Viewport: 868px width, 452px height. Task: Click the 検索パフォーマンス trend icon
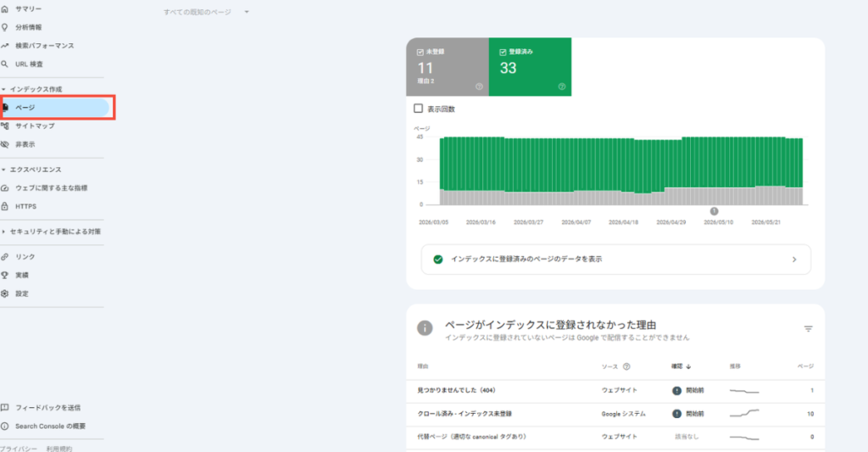pyautogui.click(x=4, y=46)
